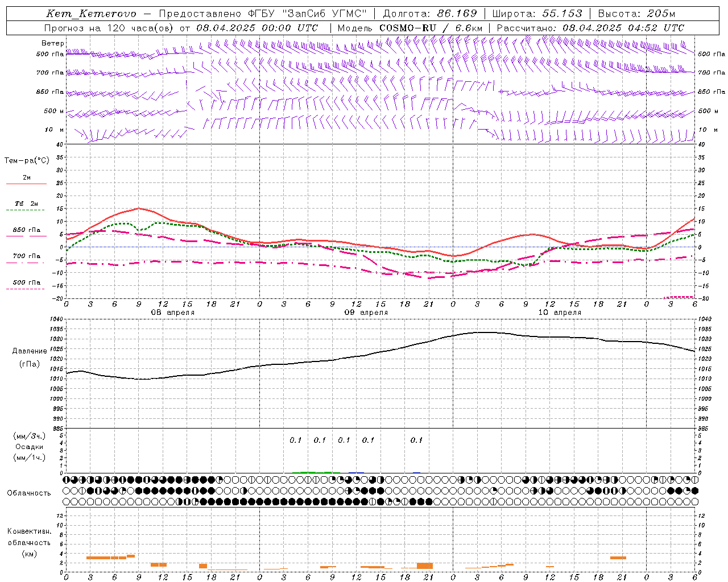Click the 09 апреля date label
This screenshot has height=582, width=728.
366,313
